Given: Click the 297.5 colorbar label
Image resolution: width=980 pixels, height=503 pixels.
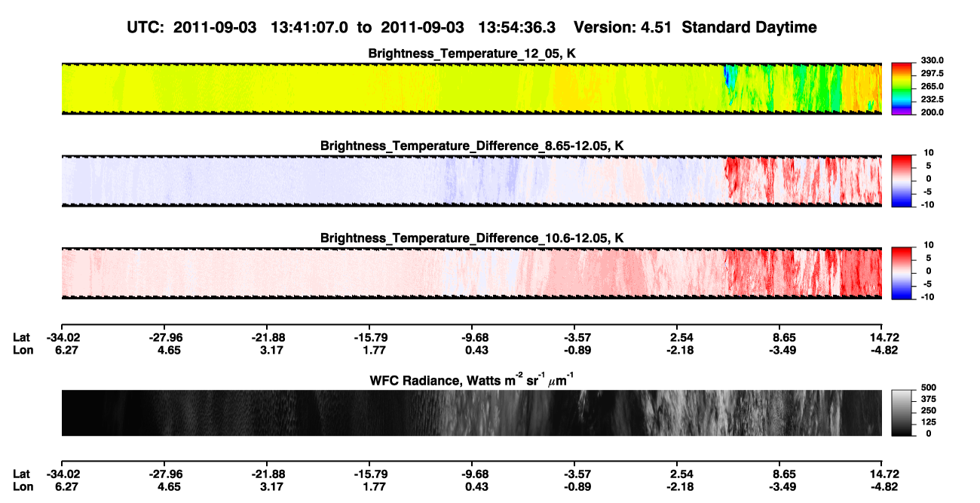Looking at the screenshot, I should [x=933, y=74].
